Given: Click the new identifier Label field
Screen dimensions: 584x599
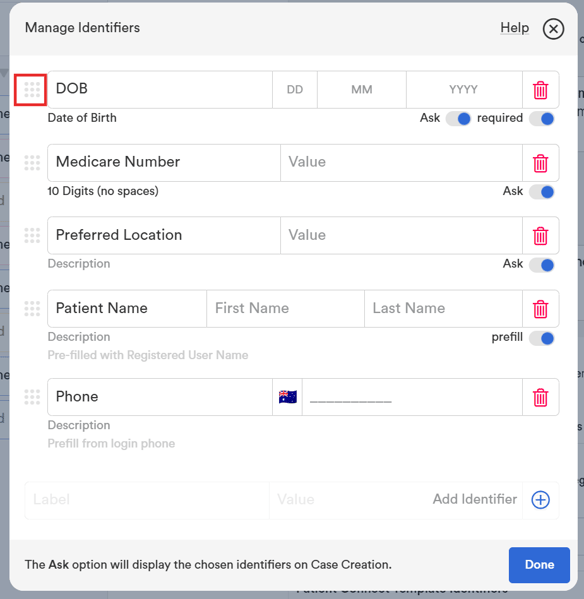Looking at the screenshot, I should click(147, 500).
